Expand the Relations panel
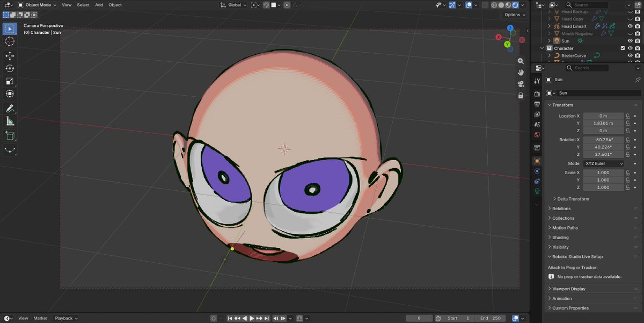Screen dimensions: 644x323 coord(561,209)
